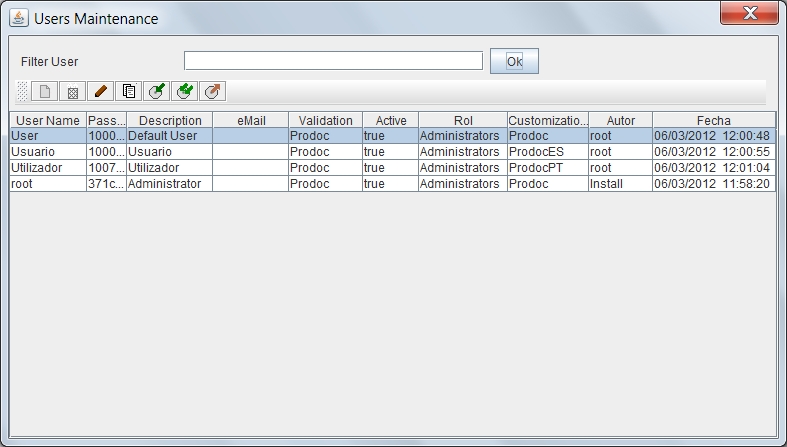787x447 pixels.
Task: Click the '371c...' password cell
Action: click(x=106, y=184)
